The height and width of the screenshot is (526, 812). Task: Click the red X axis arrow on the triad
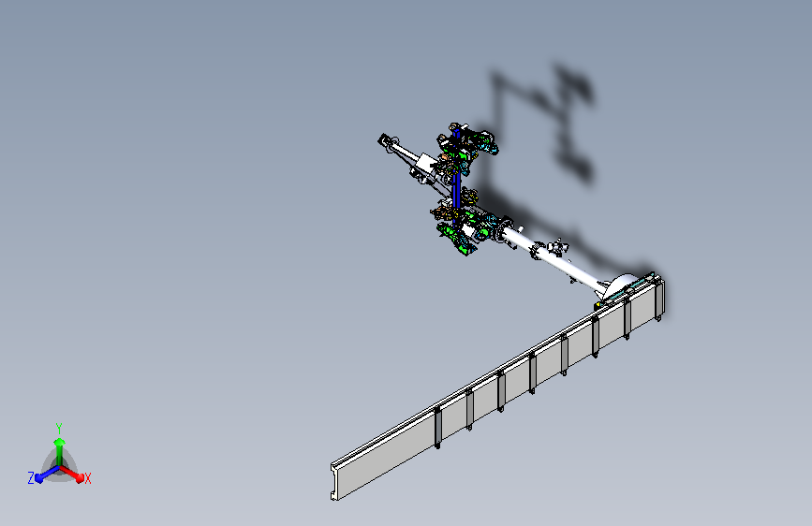click(x=72, y=474)
